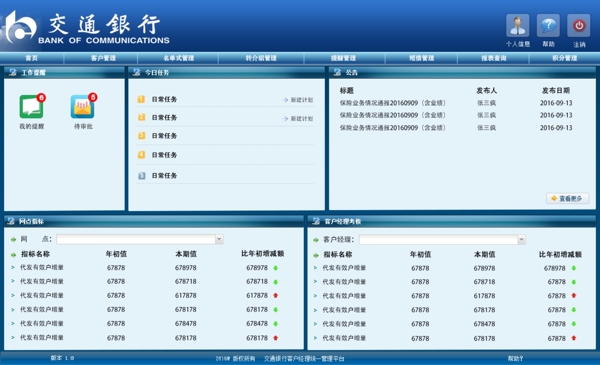Viewport: 600px width, 365px height.
Task: Click red up arrow beside 617878 in 网点指标
Action: coord(276,295)
